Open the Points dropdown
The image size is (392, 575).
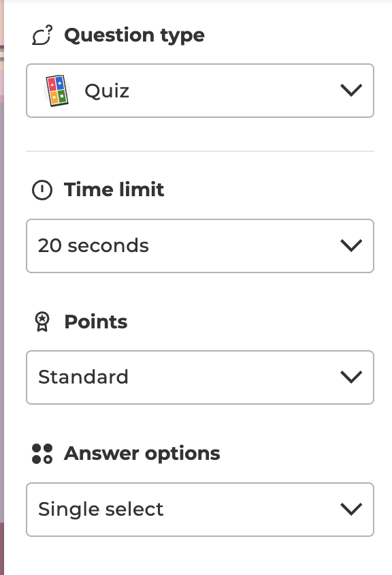(x=200, y=377)
